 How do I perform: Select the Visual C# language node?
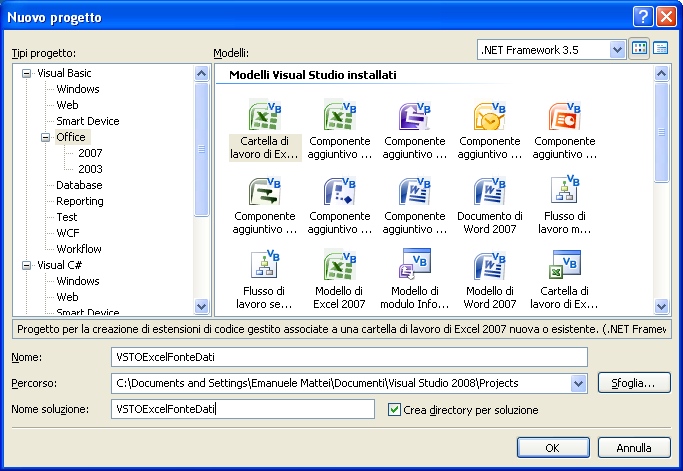60,265
